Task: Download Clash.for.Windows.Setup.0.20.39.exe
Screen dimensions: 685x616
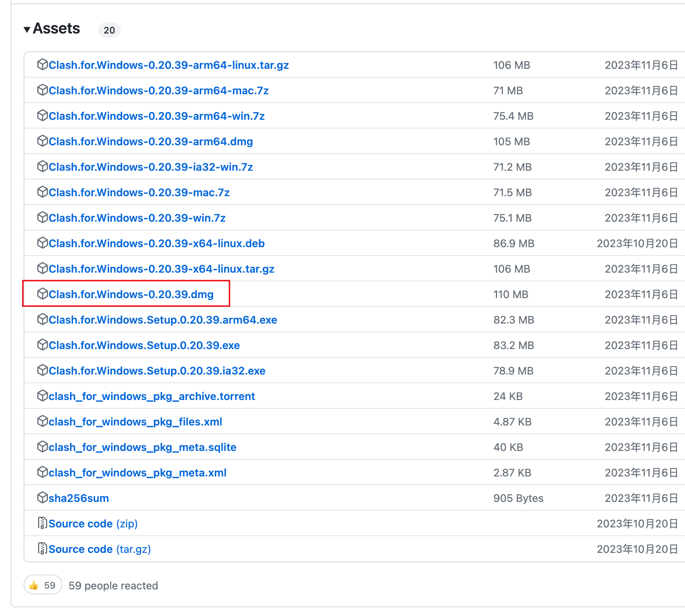Action: (144, 345)
